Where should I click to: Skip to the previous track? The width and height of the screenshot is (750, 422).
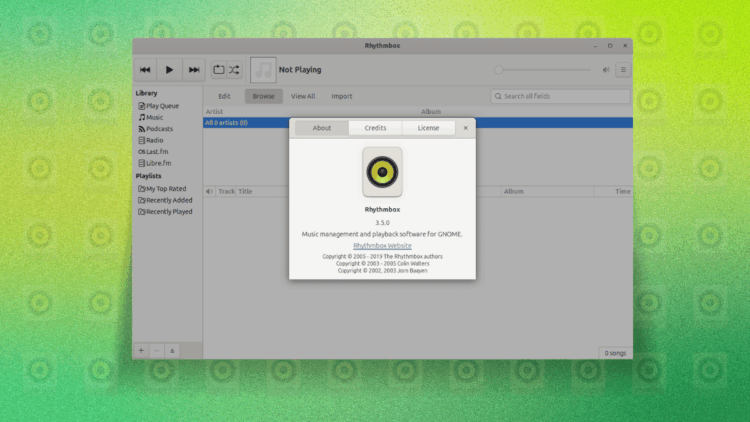pyautogui.click(x=145, y=70)
